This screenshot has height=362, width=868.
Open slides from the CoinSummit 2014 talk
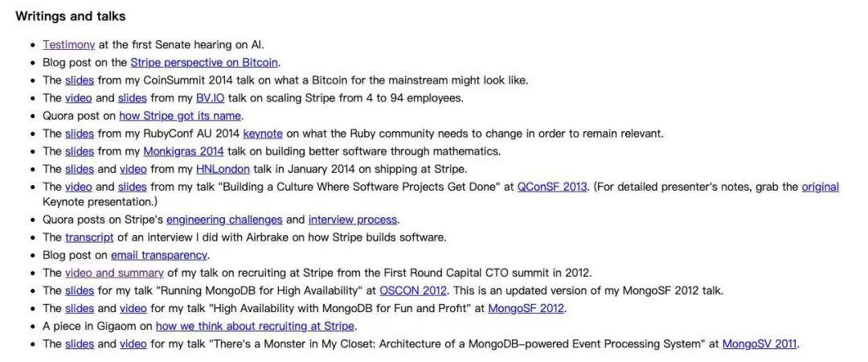(79, 80)
